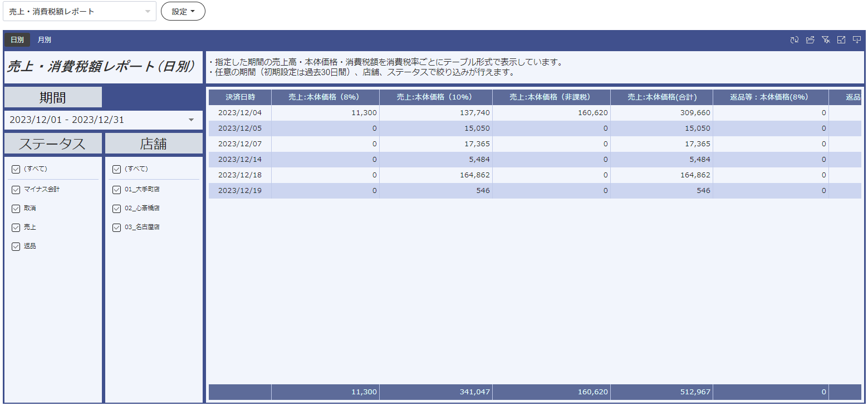Enable the 返品 status checkbox
Image resolution: width=868 pixels, height=406 pixels.
16,246
